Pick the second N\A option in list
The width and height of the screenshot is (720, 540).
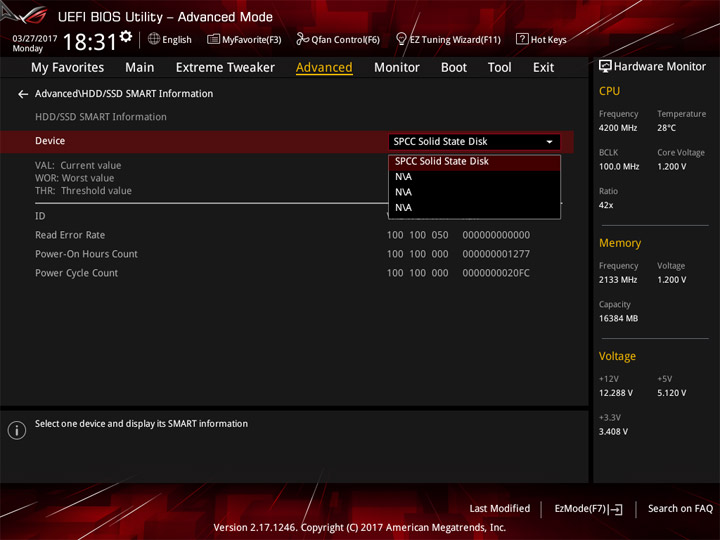pyautogui.click(x=474, y=192)
